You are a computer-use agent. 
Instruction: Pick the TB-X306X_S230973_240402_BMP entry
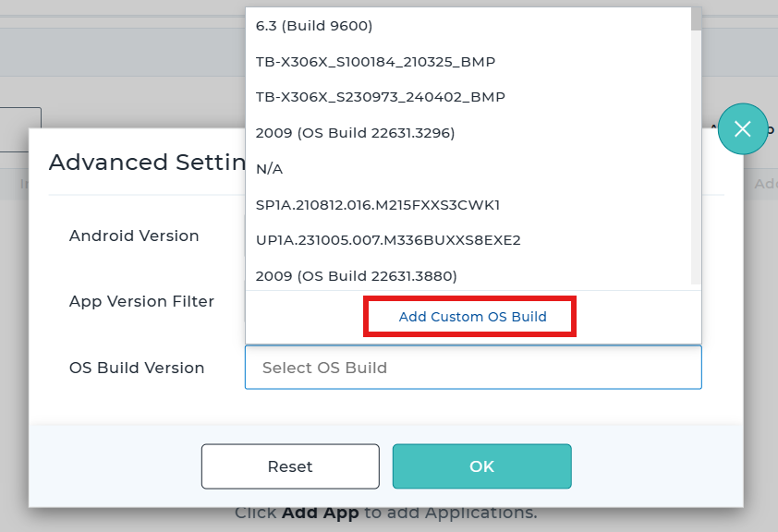(x=380, y=97)
